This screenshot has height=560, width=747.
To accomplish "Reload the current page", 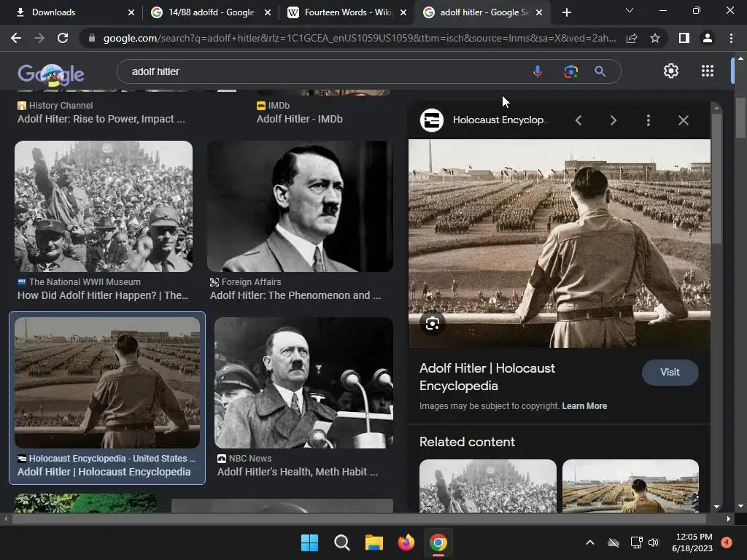I will tap(63, 38).
